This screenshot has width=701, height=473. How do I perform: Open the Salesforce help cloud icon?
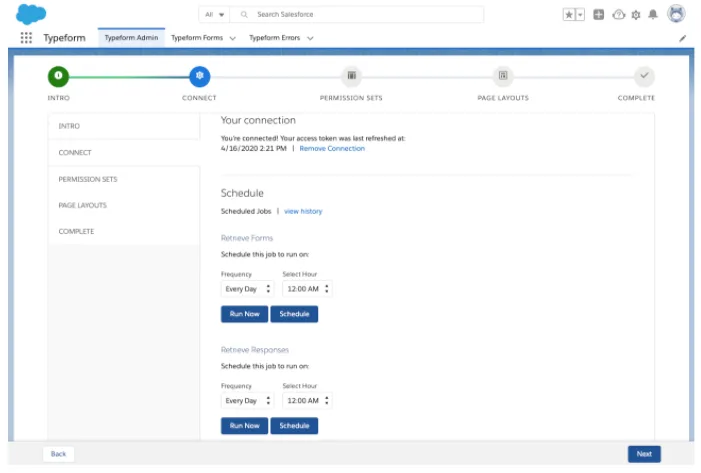[x=618, y=15]
